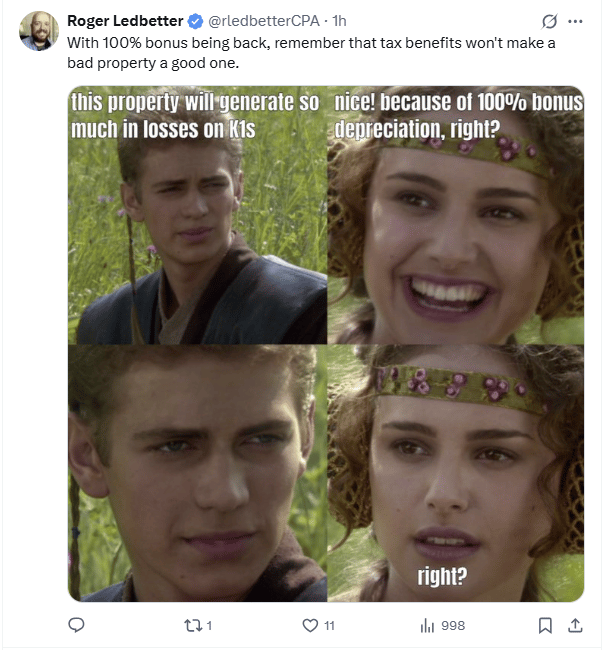Viewport: 607px width, 650px height.
Task: Open meme panel reading "losses on K1s"
Action: click(x=197, y=215)
